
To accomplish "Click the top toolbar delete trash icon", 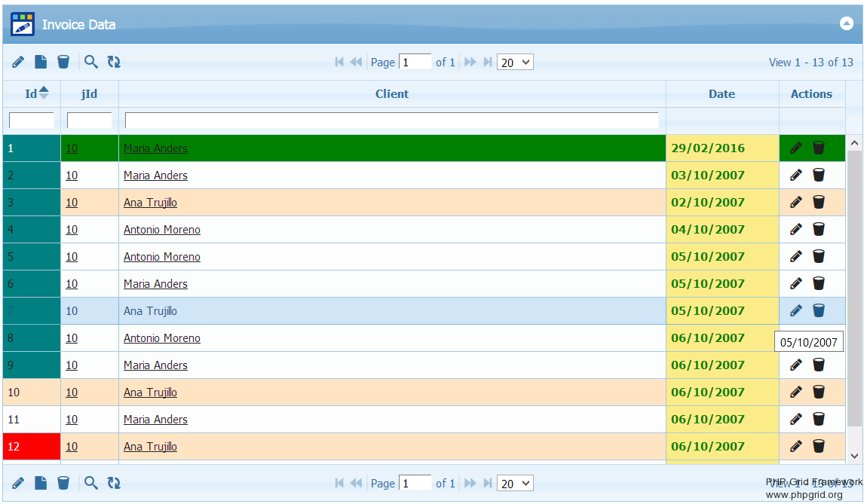I will (x=63, y=62).
